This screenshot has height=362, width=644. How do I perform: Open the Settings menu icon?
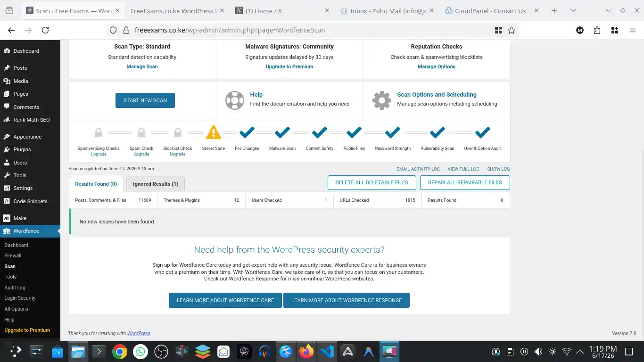coord(7,188)
